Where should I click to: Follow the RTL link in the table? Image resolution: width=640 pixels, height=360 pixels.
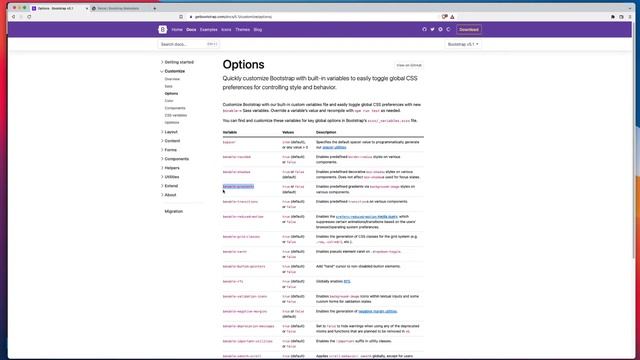click(x=347, y=282)
